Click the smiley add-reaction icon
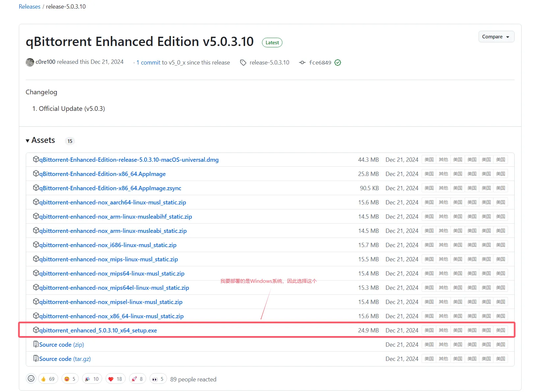 [31, 378]
